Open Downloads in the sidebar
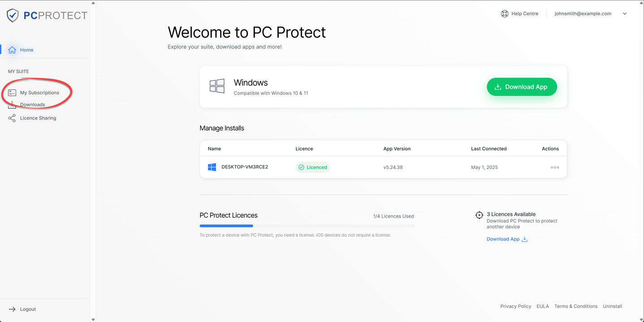The width and height of the screenshot is (644, 322). coord(32,104)
